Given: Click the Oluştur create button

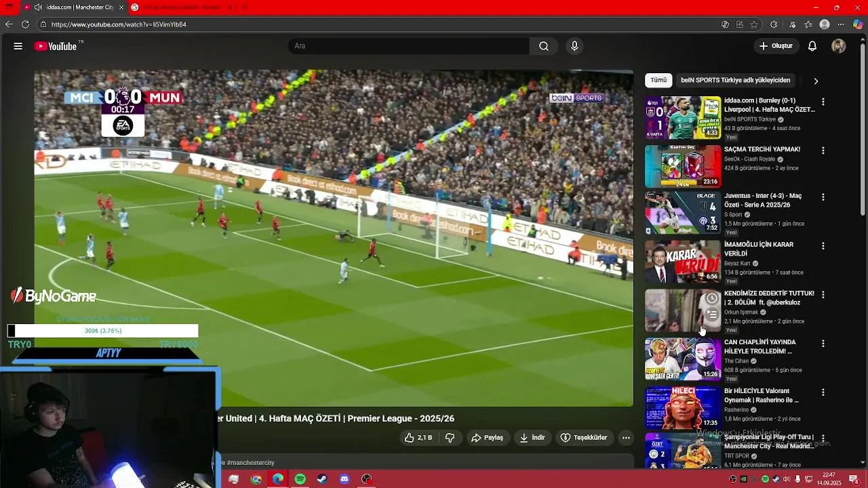Looking at the screenshot, I should (x=776, y=46).
